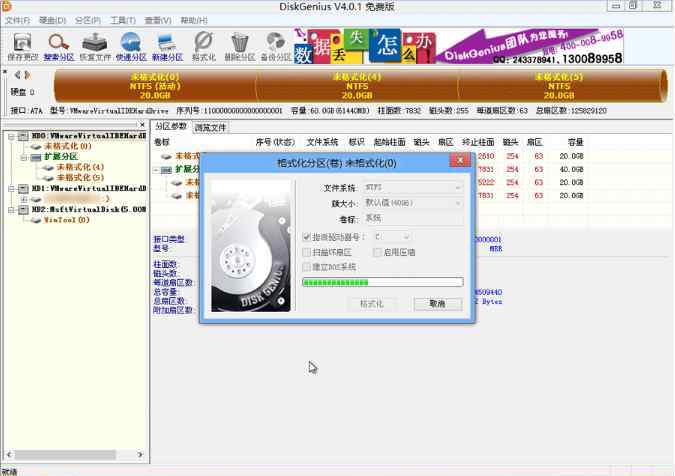Click the drive icon next to WinTool (D)
Viewport: 675px width, 476px height.
pos(36,220)
